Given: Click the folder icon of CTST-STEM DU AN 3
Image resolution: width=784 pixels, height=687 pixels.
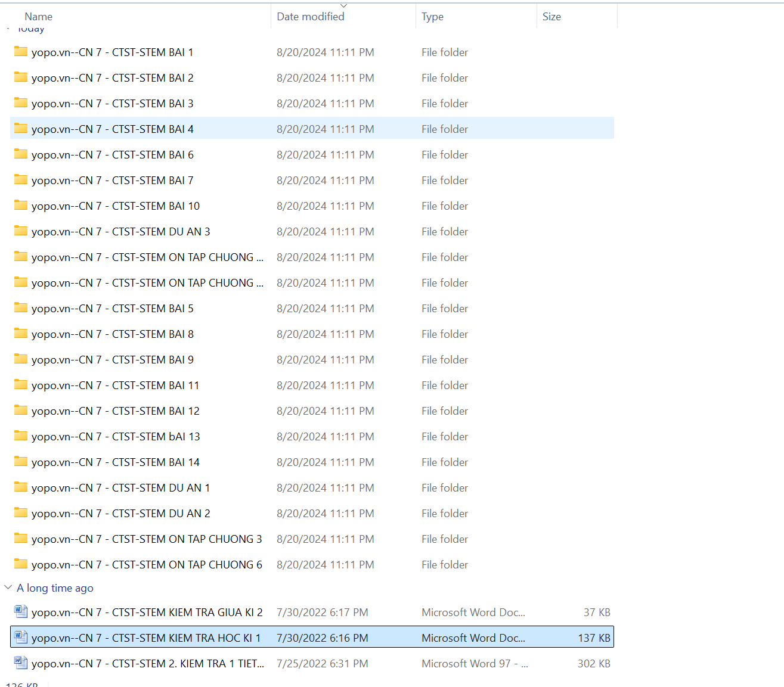Looking at the screenshot, I should pyautogui.click(x=21, y=231).
